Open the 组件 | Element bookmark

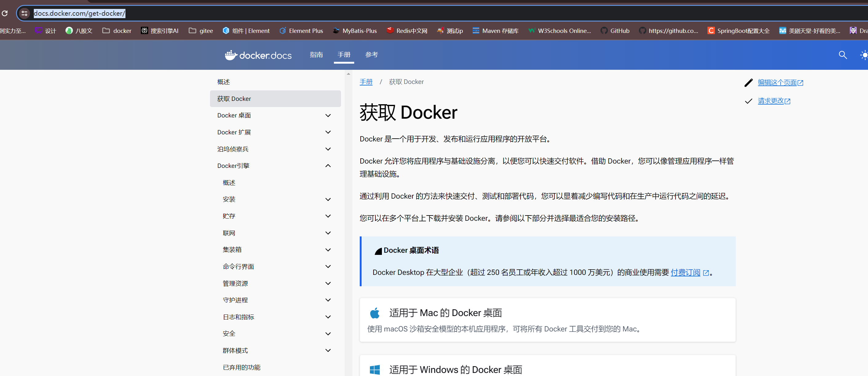[246, 31]
